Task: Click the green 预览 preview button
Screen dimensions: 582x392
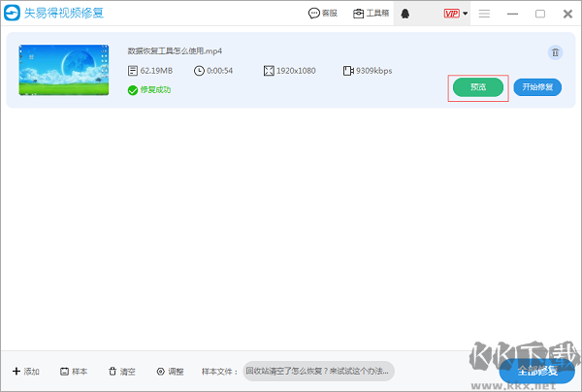Action: (478, 87)
